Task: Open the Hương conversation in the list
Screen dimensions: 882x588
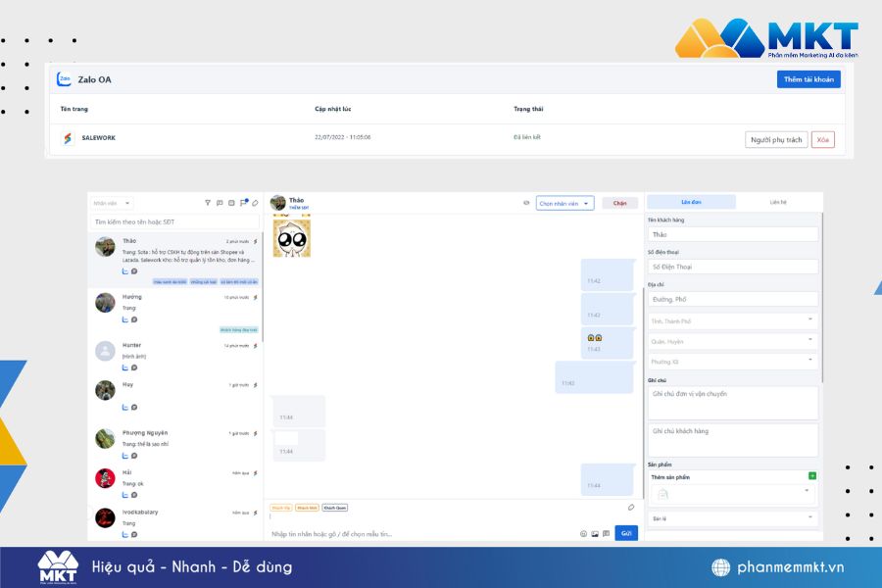Action: coord(174,313)
